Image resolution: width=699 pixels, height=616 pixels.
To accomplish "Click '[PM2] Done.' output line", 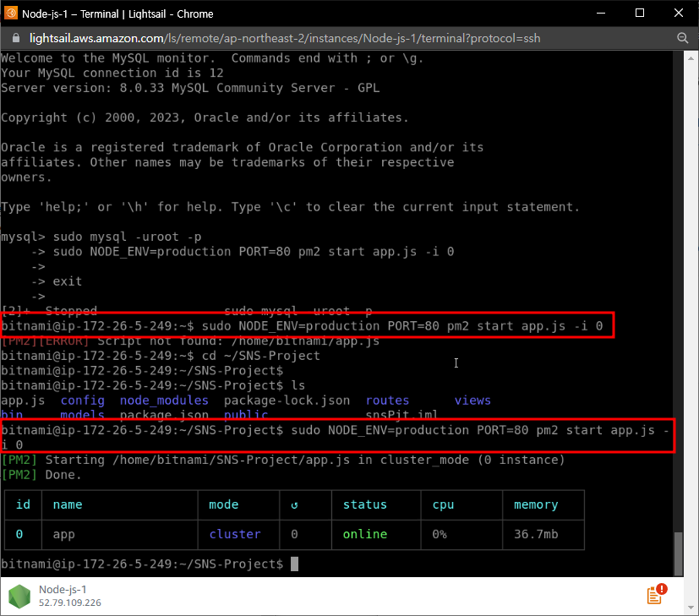I will coord(41,475).
